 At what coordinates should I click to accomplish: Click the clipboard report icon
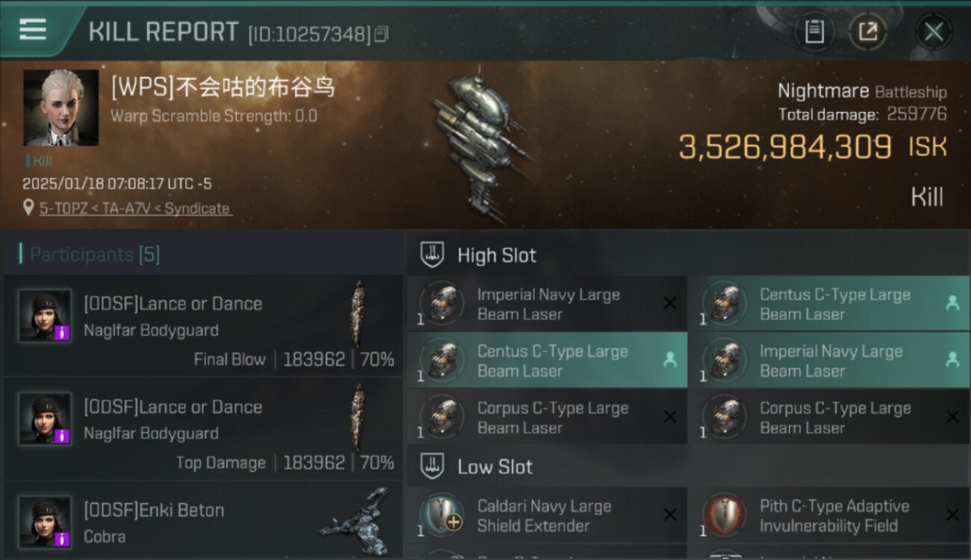(814, 32)
